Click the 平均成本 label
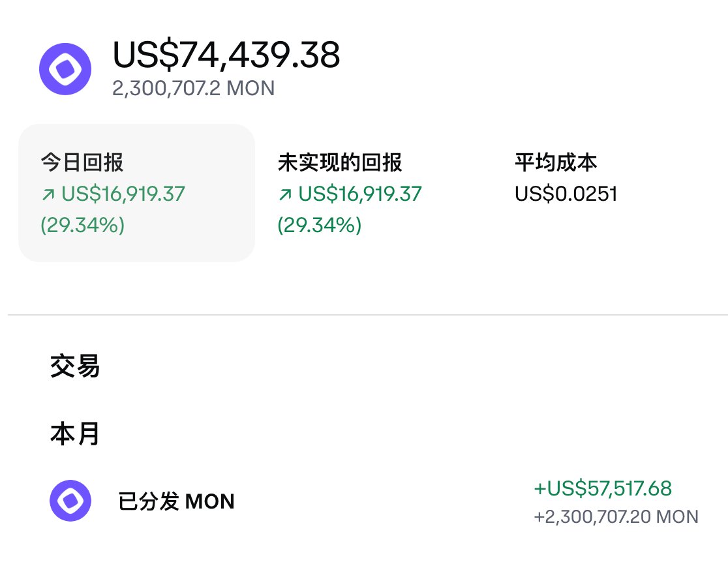 tap(555, 162)
